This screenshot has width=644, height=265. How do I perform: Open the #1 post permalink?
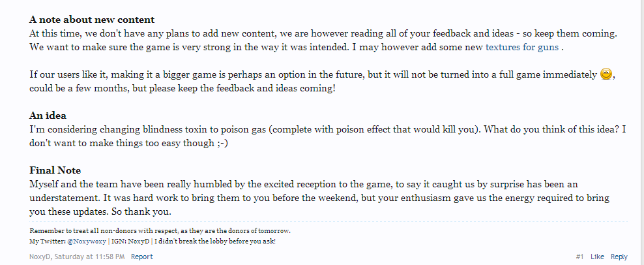click(x=580, y=257)
